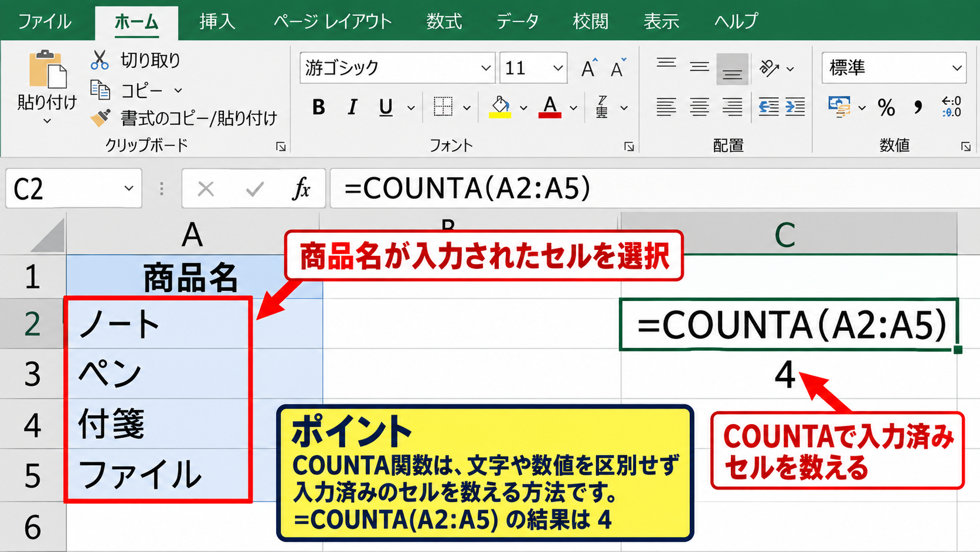Click the Copy (コピー) icon
Image resolution: width=980 pixels, height=552 pixels.
[100, 90]
